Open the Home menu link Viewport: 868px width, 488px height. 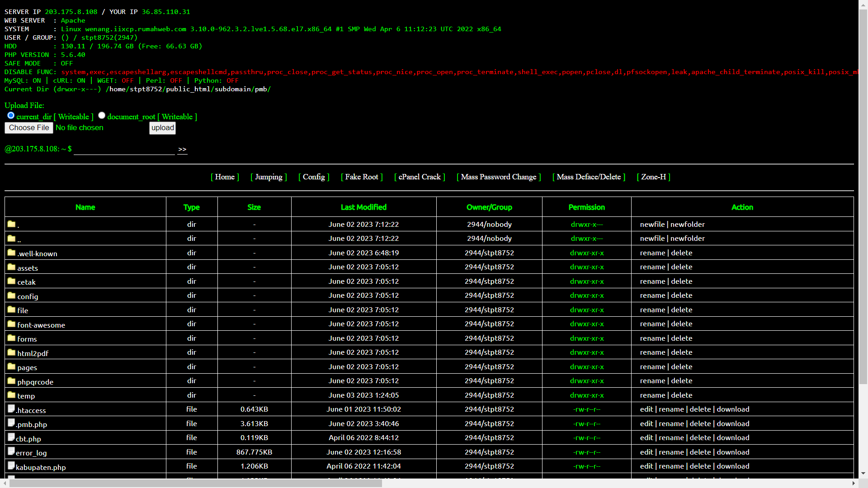(x=225, y=177)
